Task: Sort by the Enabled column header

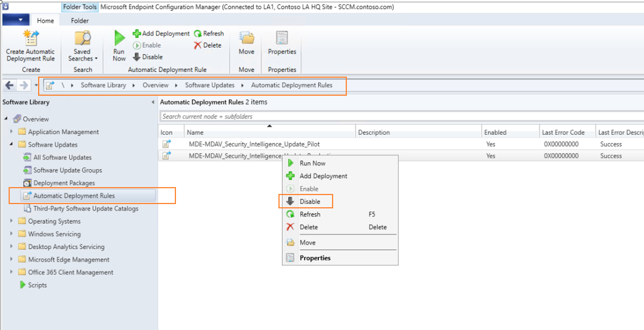Action: pyautogui.click(x=511, y=132)
